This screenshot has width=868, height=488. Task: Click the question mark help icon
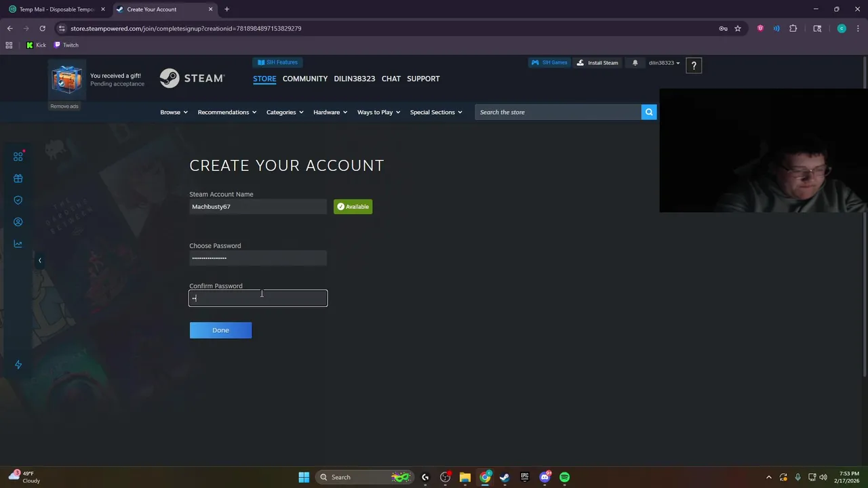[694, 65]
